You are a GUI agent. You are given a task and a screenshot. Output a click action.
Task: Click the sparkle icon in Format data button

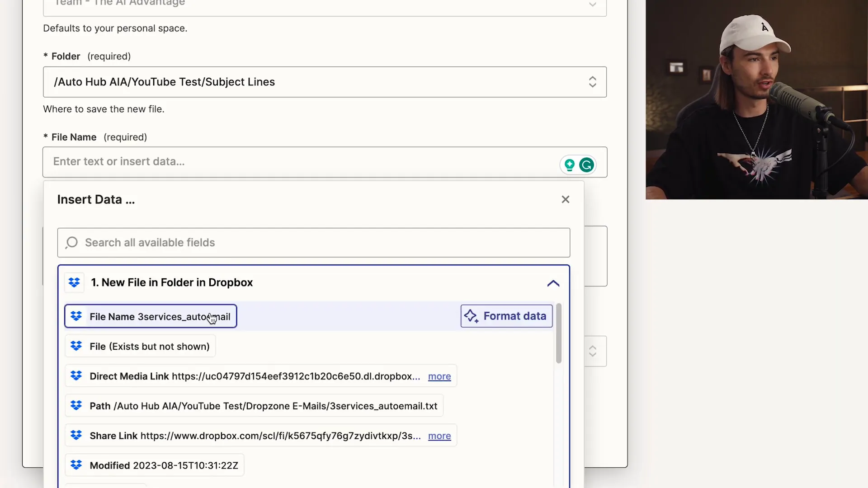point(471,316)
